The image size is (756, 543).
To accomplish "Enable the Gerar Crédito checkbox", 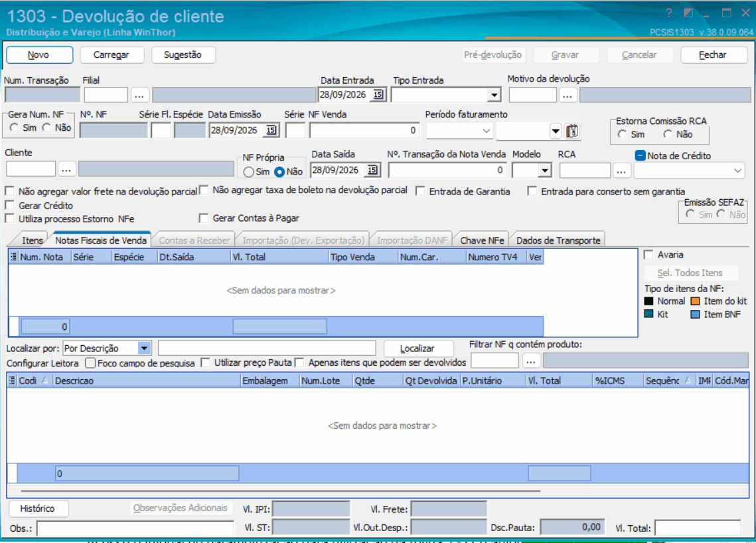I will point(10,205).
